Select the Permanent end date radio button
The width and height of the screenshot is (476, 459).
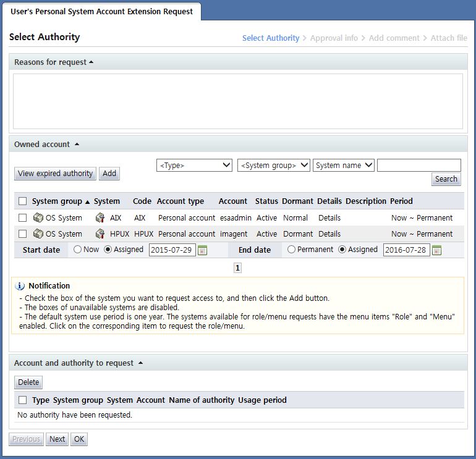(x=291, y=250)
